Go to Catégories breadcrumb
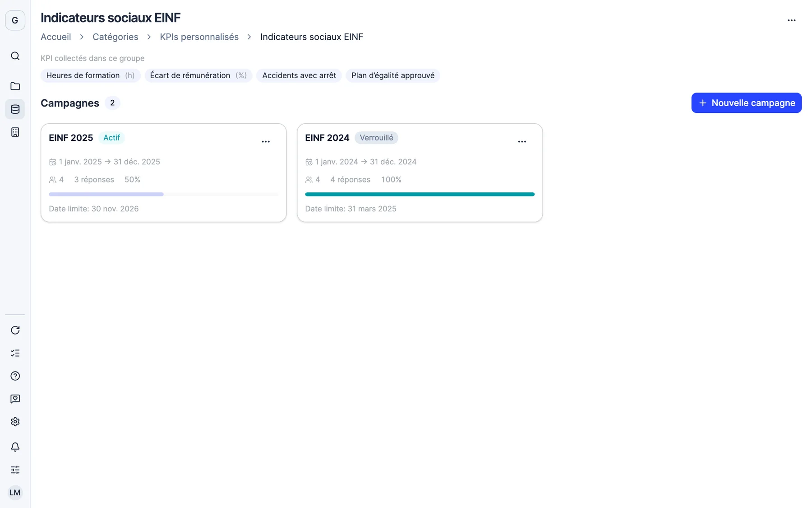 115,37
